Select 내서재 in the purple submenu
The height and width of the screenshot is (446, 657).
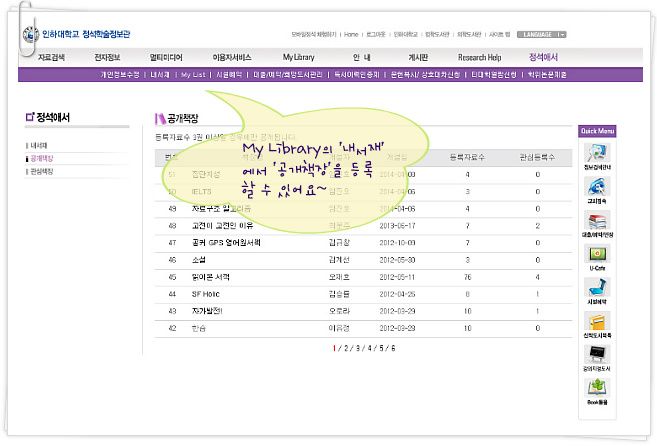coord(160,75)
